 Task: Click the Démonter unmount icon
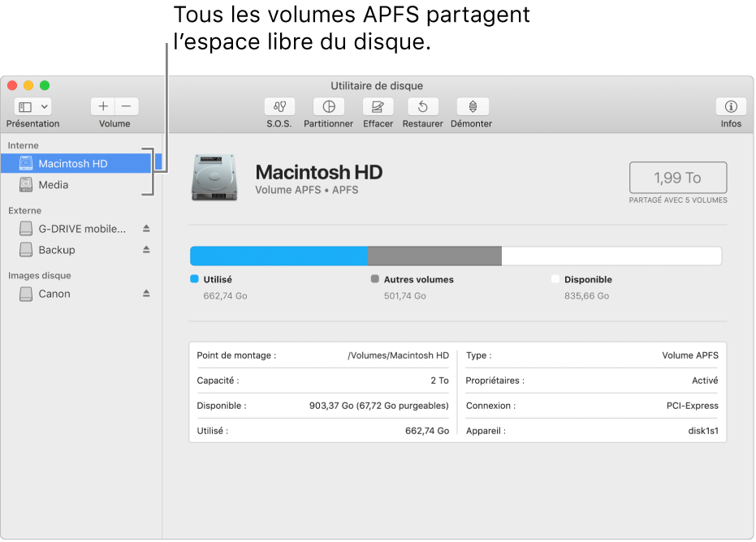473,106
